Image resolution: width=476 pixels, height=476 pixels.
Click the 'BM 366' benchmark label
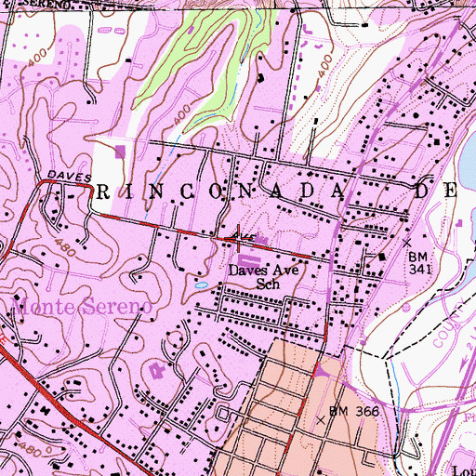click(x=354, y=412)
